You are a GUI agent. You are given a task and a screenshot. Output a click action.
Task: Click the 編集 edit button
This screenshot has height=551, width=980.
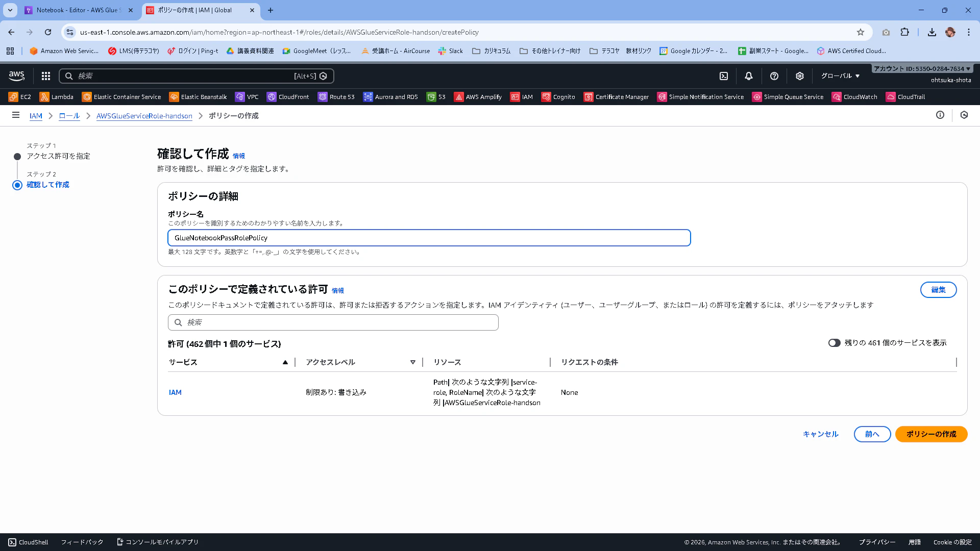pos(938,290)
